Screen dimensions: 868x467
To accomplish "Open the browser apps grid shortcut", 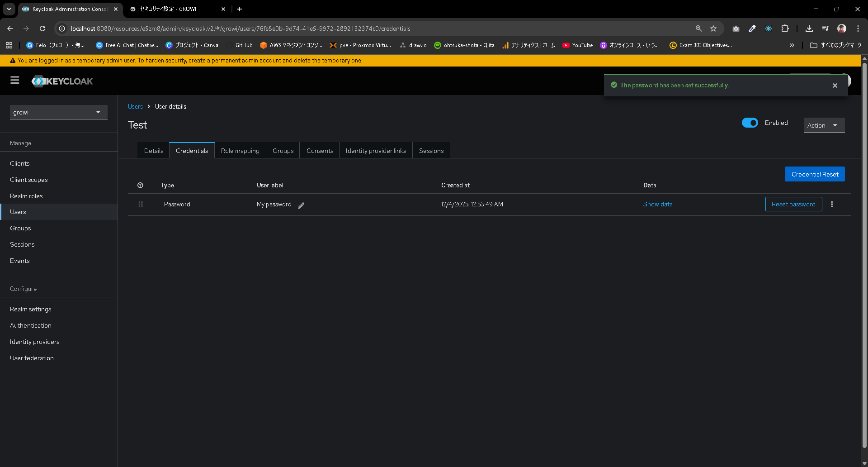I will point(9,45).
